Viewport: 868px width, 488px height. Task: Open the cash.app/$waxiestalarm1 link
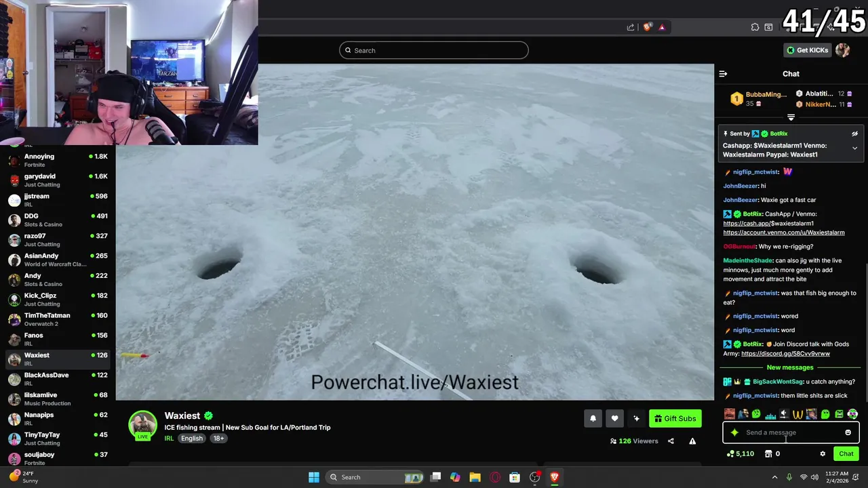pyautogui.click(x=768, y=224)
